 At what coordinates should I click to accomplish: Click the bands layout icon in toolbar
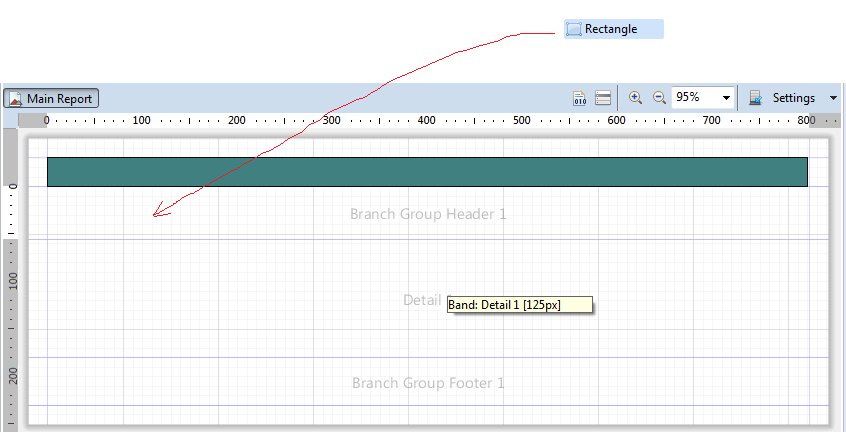click(x=603, y=98)
